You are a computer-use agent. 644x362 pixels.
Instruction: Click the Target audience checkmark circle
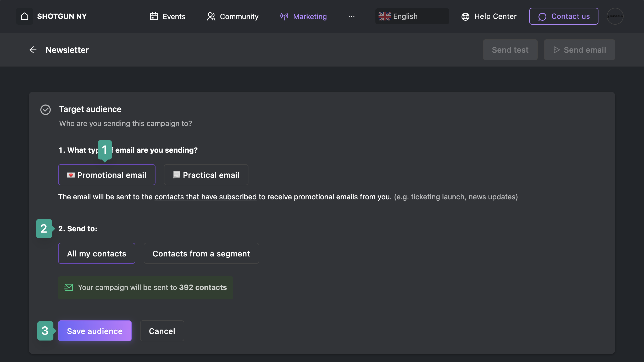[46, 110]
